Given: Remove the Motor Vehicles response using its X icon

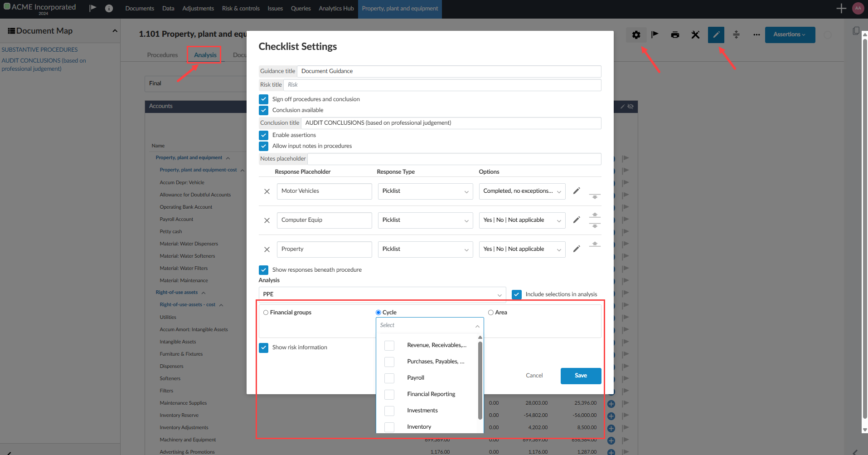Looking at the screenshot, I should point(267,191).
